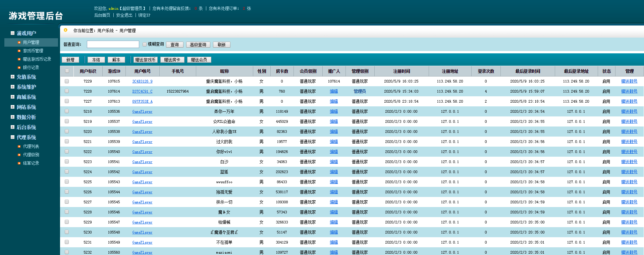Screen dimensions: 644x255
Task: Click the arrow icon beside 银行记录
Action: coord(19,68)
